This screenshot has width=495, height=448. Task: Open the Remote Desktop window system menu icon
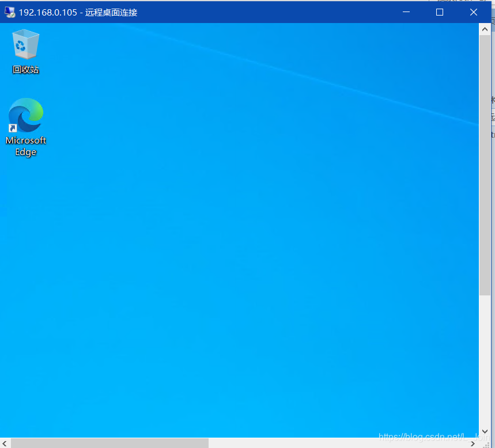10,12
